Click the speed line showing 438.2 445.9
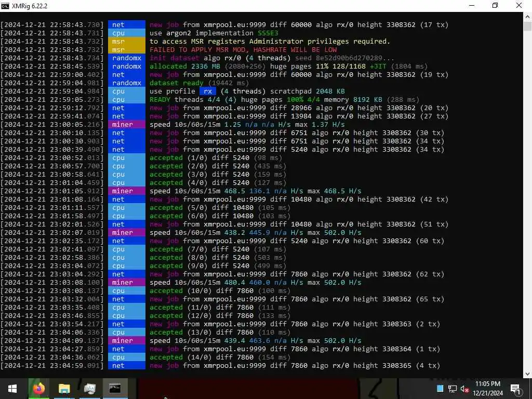The image size is (532, 399). coord(256,232)
